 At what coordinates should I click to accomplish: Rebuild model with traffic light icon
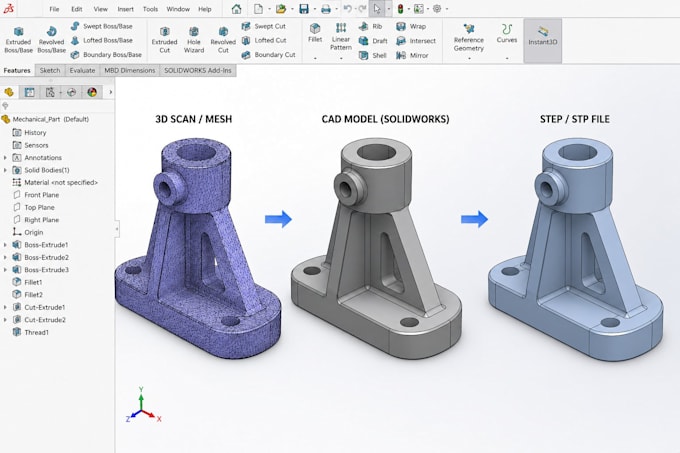(400, 9)
